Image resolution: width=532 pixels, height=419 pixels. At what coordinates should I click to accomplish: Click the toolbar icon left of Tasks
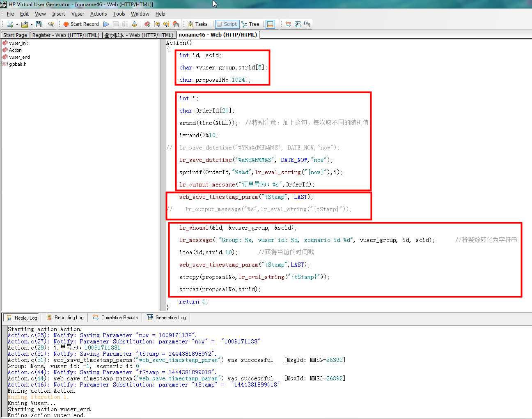coord(176,24)
